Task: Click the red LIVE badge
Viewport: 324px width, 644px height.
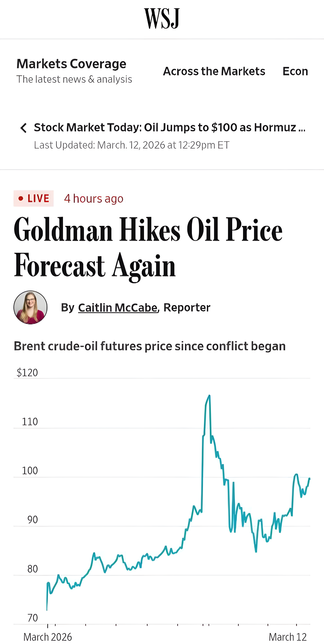Action: [33, 199]
